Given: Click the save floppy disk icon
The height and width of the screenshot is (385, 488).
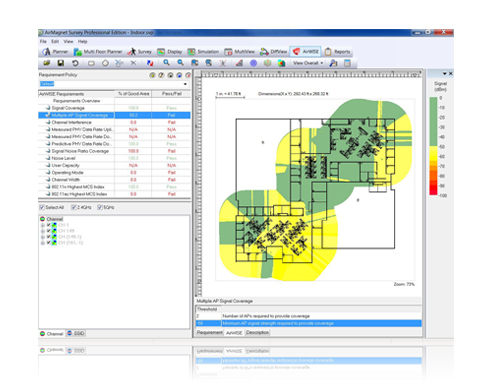Looking at the screenshot, I should click(61, 63).
